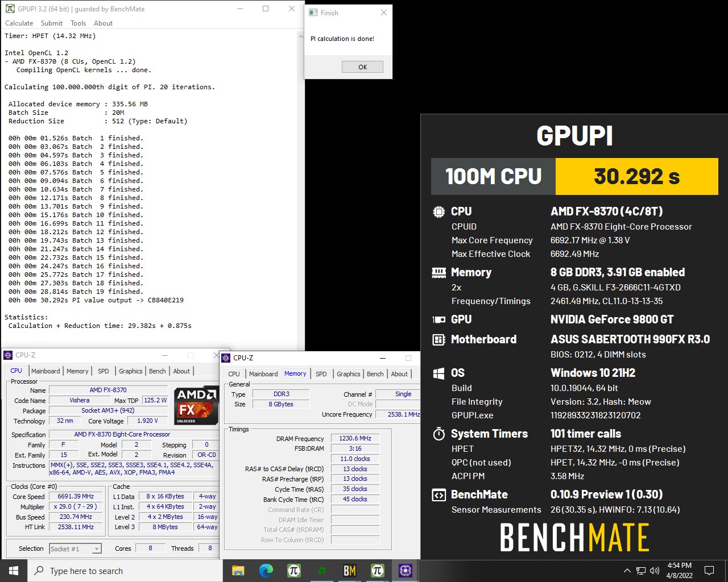Click the volume speaker tray icon
The image size is (728, 582).
point(654,571)
